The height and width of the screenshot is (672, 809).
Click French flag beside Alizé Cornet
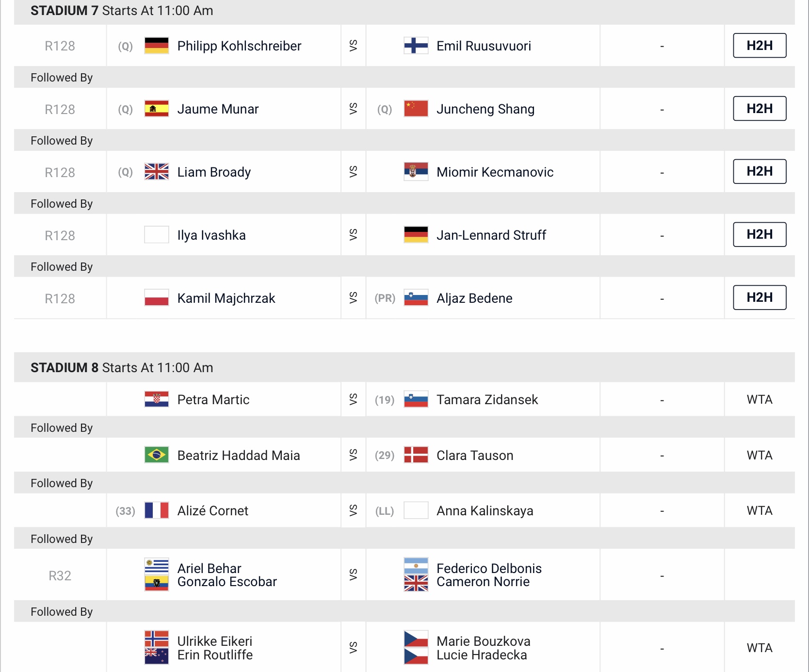[x=157, y=510]
